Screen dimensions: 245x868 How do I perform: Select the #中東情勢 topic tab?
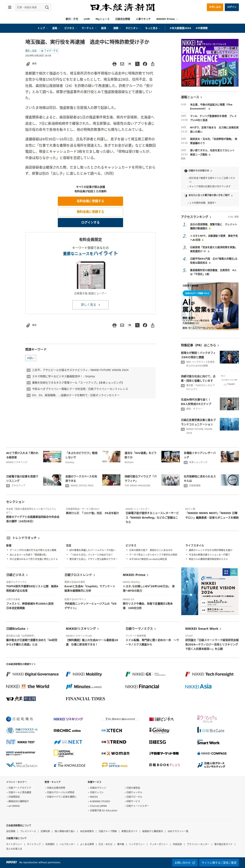click(201, 28)
